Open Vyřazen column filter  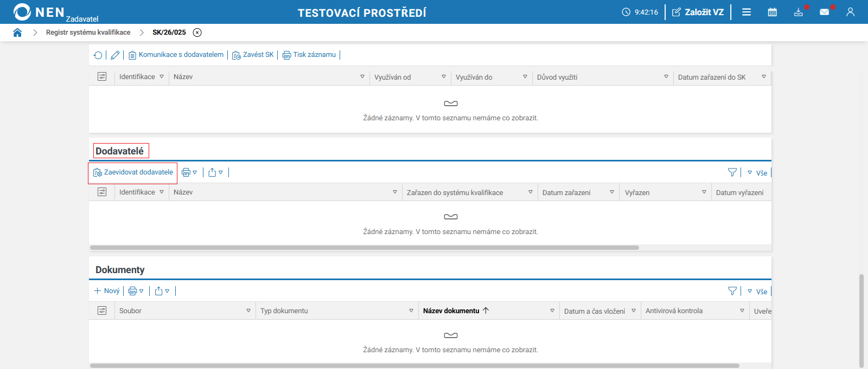(x=704, y=192)
